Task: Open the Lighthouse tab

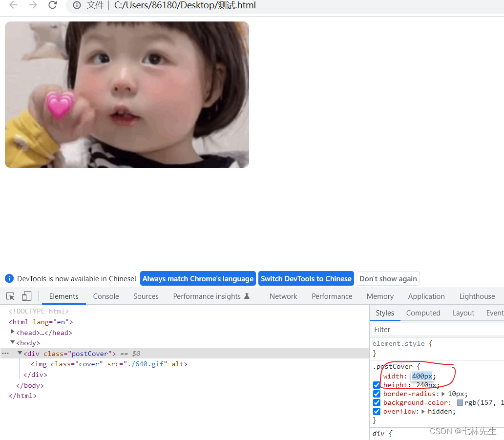Action: pyautogui.click(x=477, y=296)
